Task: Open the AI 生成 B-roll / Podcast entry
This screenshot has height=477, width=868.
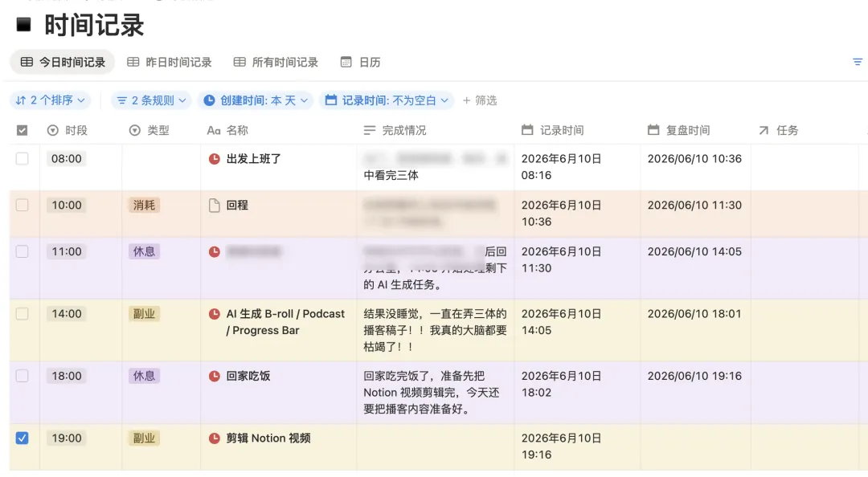Action: click(285, 322)
